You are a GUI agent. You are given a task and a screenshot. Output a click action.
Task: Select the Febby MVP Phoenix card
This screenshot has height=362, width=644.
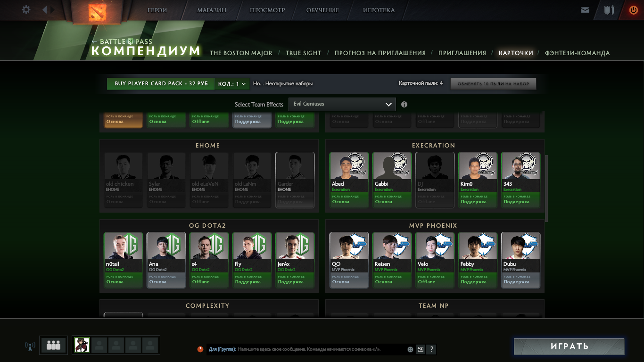click(478, 260)
